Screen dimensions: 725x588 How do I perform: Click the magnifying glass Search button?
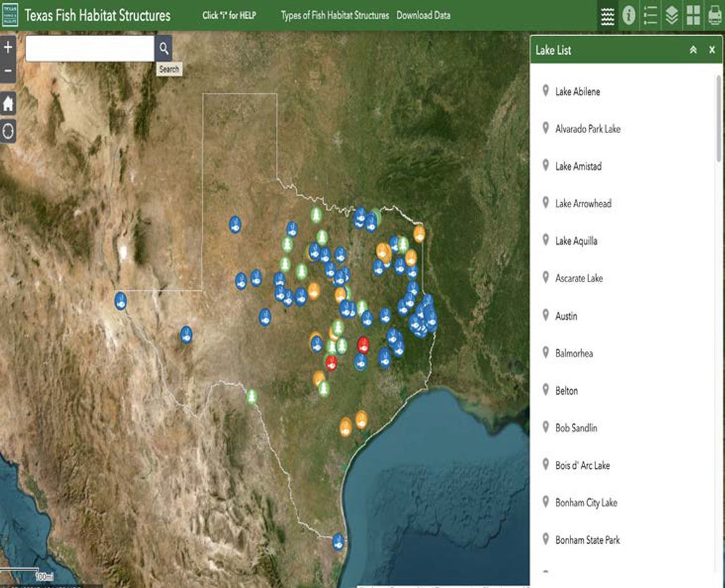click(x=163, y=48)
